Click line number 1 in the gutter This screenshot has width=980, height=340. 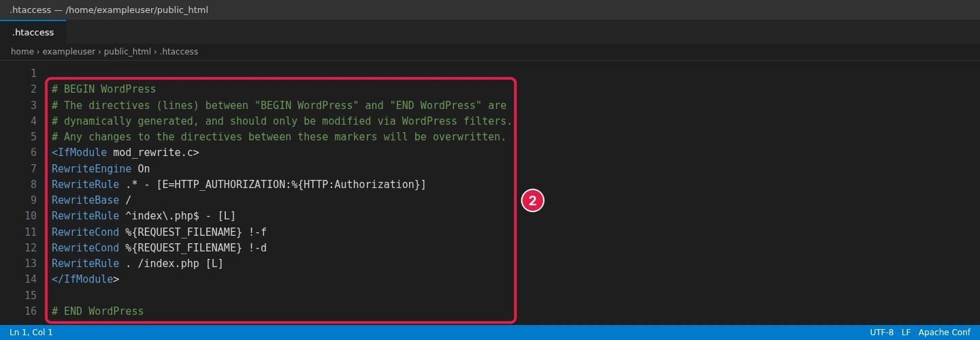click(33, 73)
